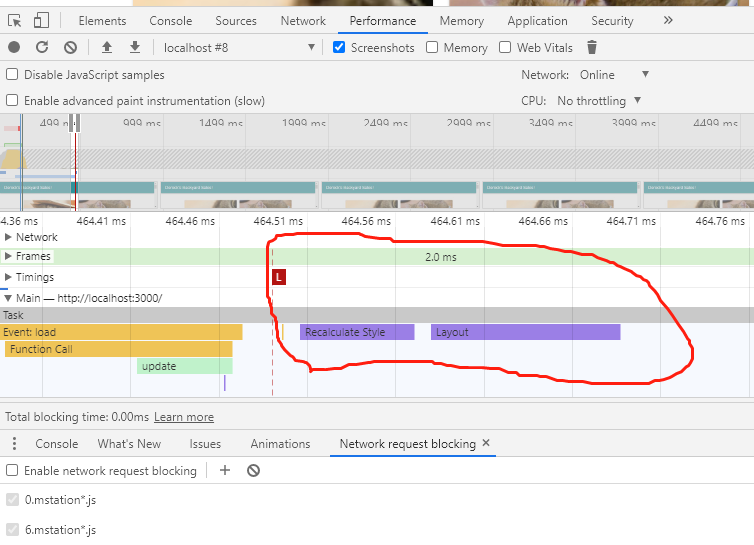The height and width of the screenshot is (545, 754).
Task: Toggle the Screenshots checkbox
Action: 339,47
